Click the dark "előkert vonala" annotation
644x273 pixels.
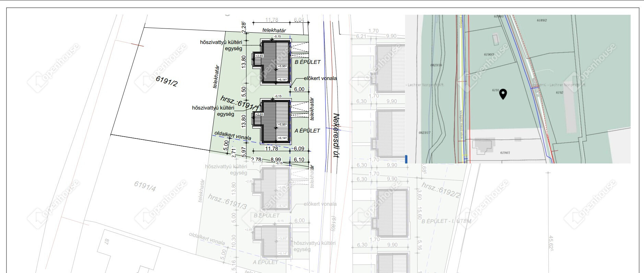[320, 78]
